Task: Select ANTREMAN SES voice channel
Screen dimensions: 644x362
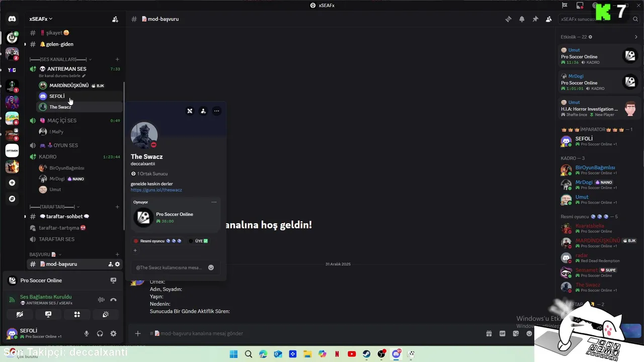Action: pos(67,69)
